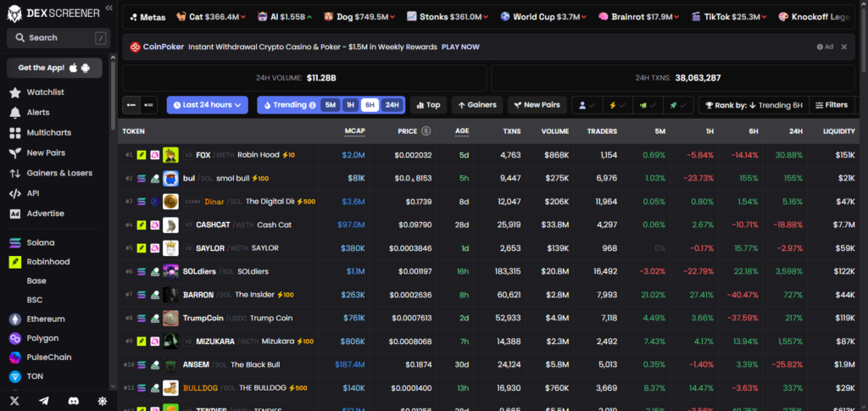This screenshot has height=411, width=868.
Task: Open settings gear at sidebar bottom
Action: click(x=103, y=401)
